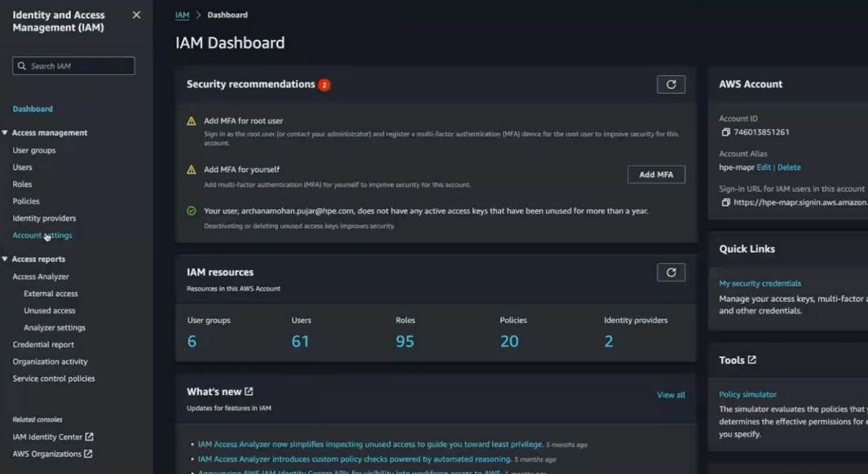Close the IAM navigation side panel
This screenshot has width=868, height=474.
pyautogui.click(x=136, y=15)
